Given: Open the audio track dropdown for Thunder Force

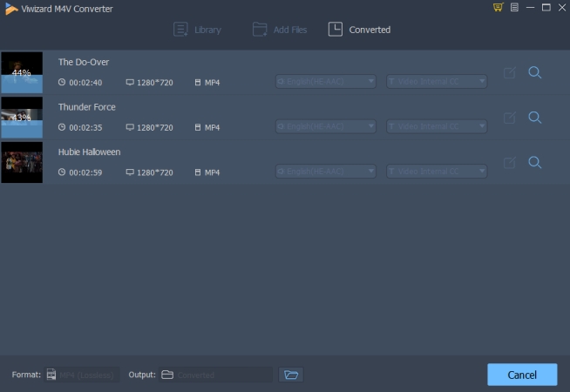Looking at the screenshot, I should click(326, 126).
